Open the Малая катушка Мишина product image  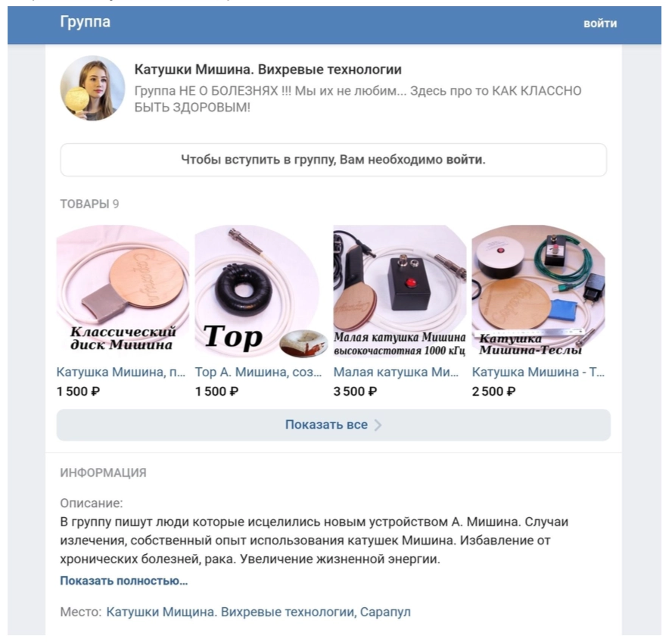pos(399,291)
